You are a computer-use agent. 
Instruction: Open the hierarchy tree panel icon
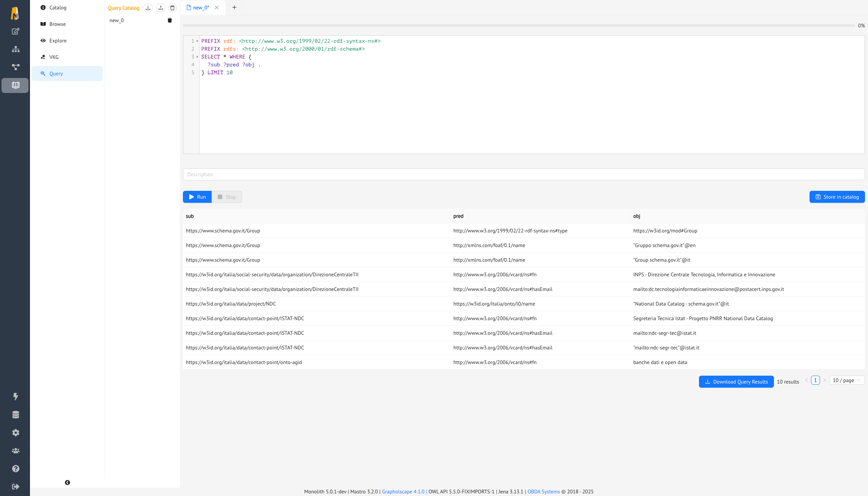tap(15, 49)
